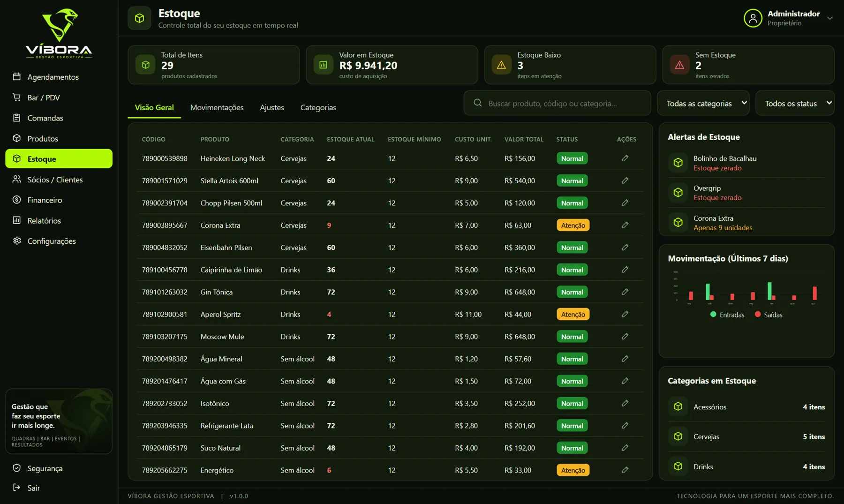Open the Todos os status dropdown

[795, 103]
